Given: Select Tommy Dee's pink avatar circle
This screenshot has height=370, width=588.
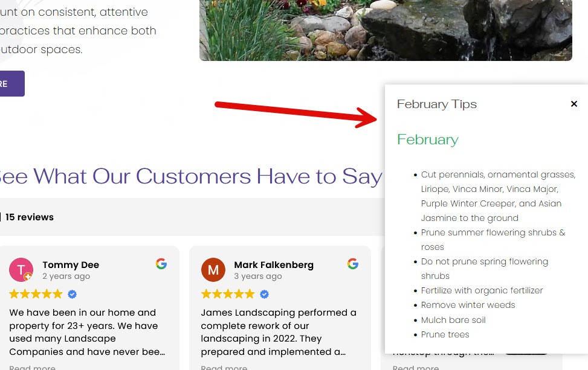Looking at the screenshot, I should 22,269.
